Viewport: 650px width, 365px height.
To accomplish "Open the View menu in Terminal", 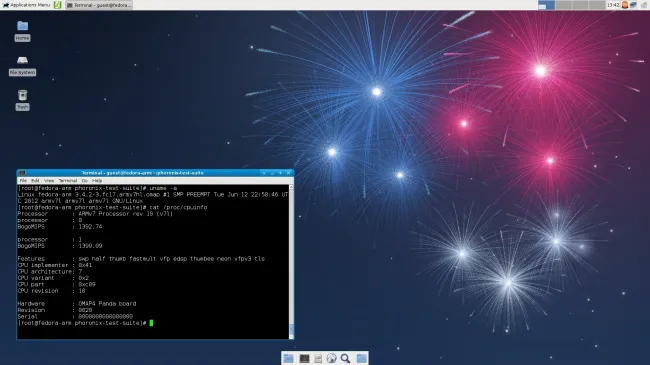I will click(49, 181).
